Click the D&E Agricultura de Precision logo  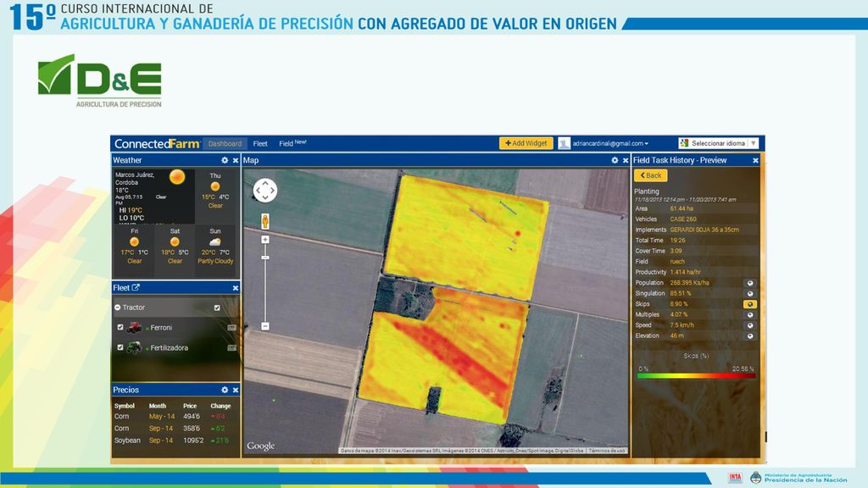point(100,80)
